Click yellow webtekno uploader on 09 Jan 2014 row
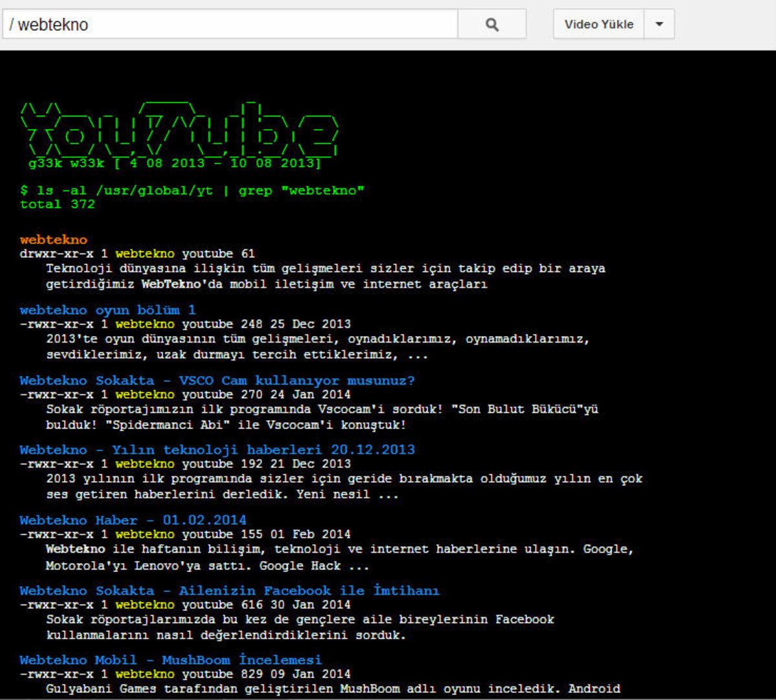This screenshot has width=776, height=700. tap(145, 674)
